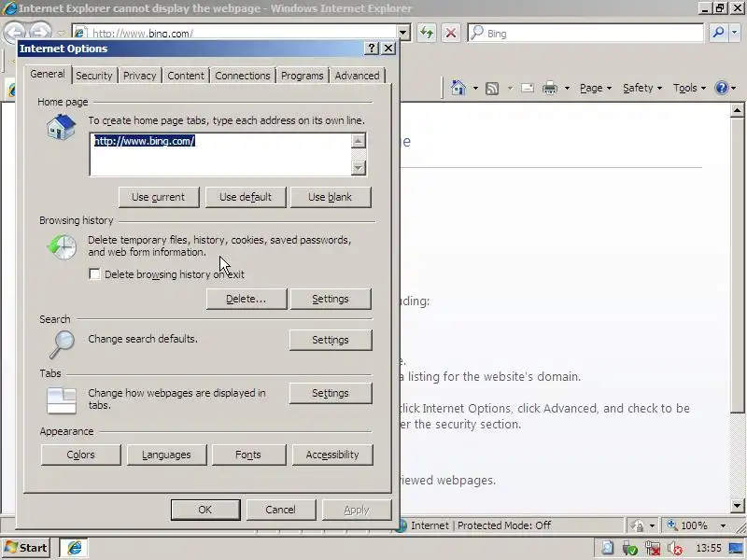Click the Forward arrow in Internet Explorer

pyautogui.click(x=40, y=33)
